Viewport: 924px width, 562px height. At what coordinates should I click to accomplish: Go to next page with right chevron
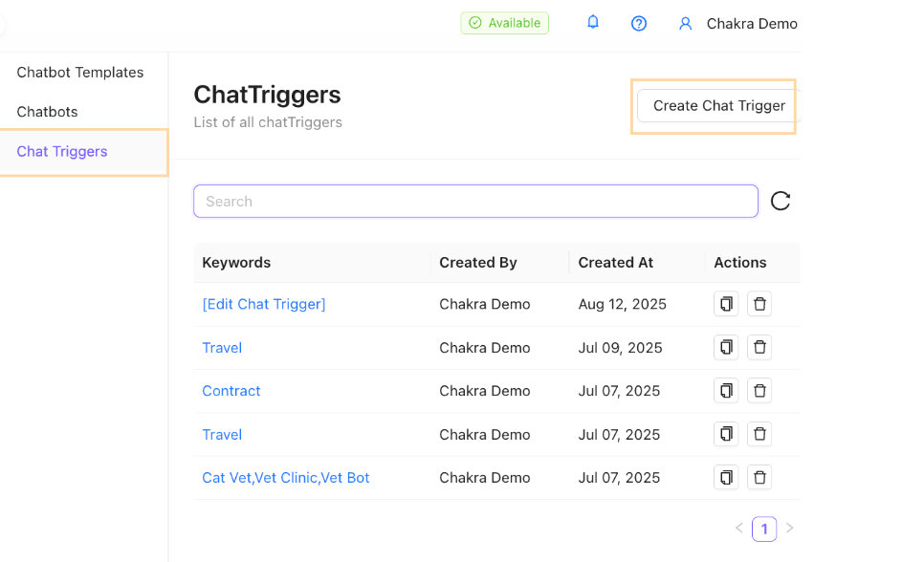[789, 528]
